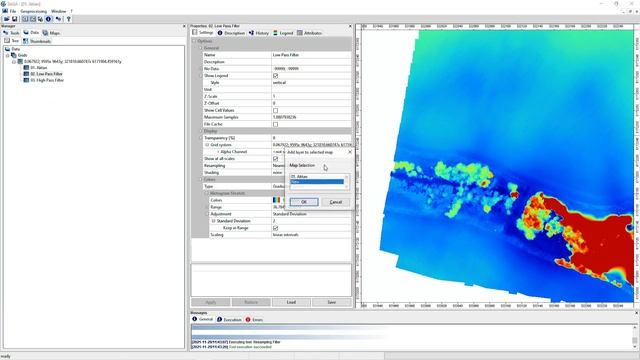The width and height of the screenshot is (640, 360).
Task: Switch to the Thumbnails sub-tab
Action: 37,41
